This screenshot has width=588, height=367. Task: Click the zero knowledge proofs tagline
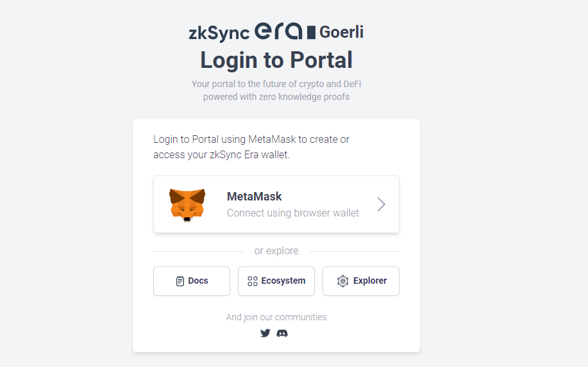point(276,97)
